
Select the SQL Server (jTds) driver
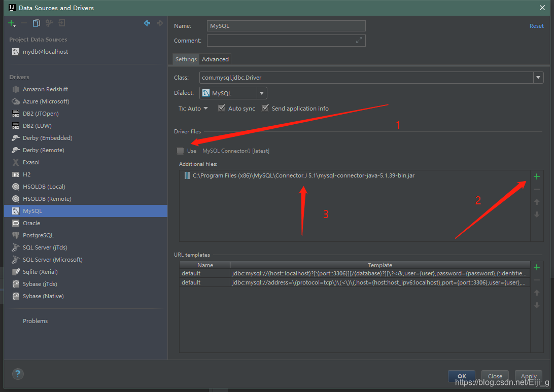pos(86,247)
